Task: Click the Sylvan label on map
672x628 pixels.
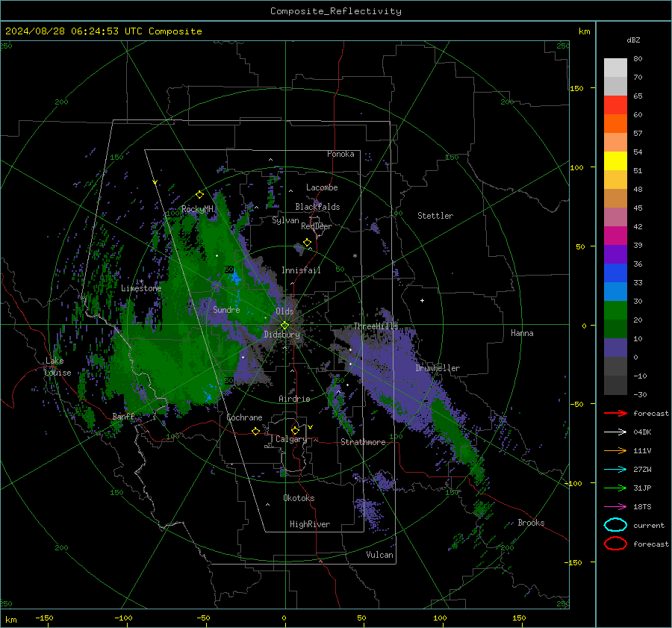Action: [285, 220]
